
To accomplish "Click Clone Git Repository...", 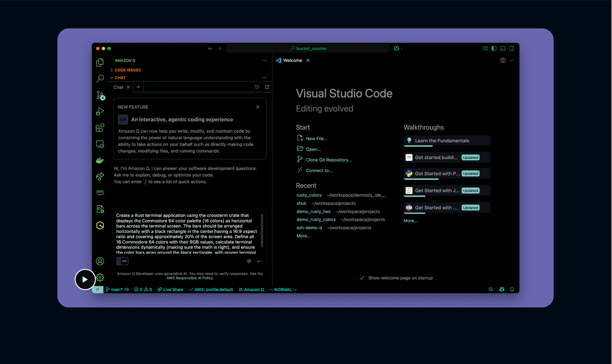I will click(324, 160).
